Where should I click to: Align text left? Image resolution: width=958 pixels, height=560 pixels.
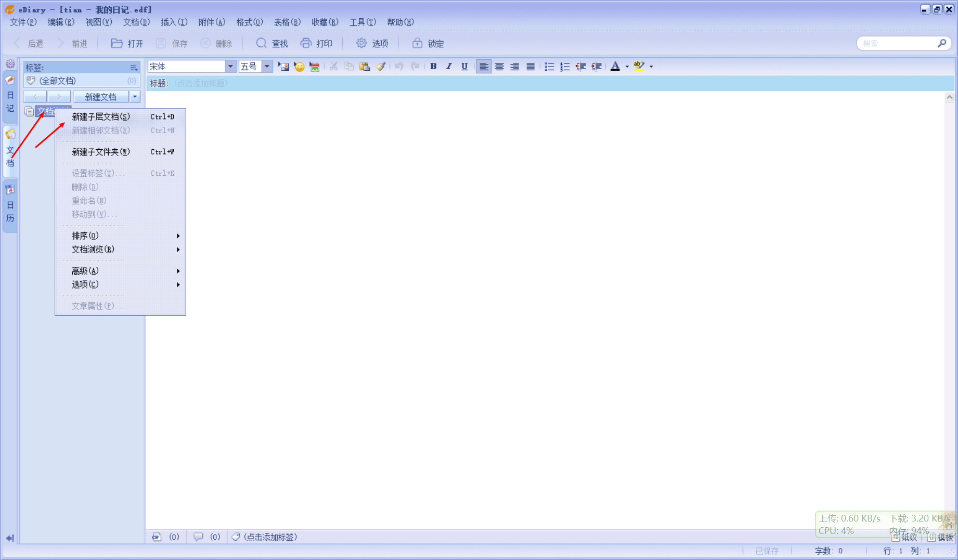[x=484, y=67]
